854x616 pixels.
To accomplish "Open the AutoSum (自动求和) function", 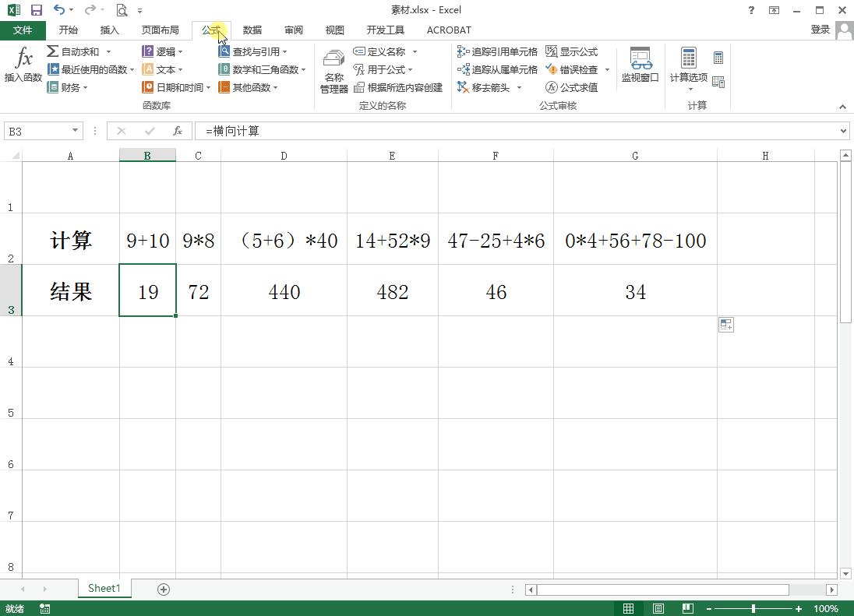I will [73, 51].
